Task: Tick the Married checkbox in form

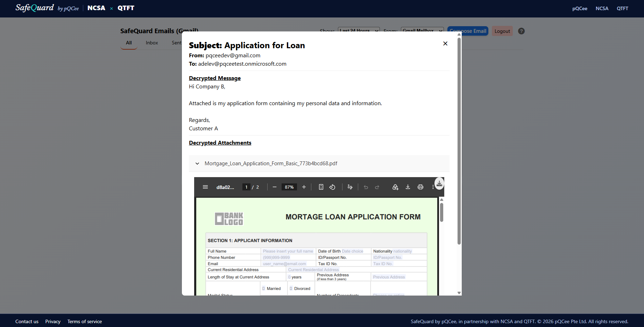Action: pos(263,289)
